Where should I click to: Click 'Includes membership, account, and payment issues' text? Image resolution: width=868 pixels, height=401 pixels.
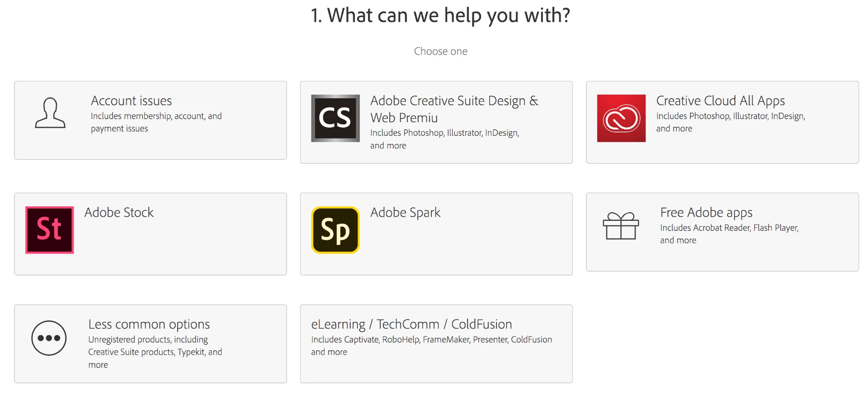coord(156,122)
